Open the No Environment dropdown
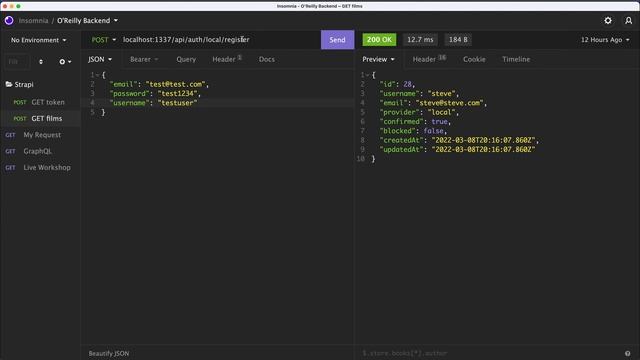This screenshot has height=360, width=640. [x=38, y=40]
